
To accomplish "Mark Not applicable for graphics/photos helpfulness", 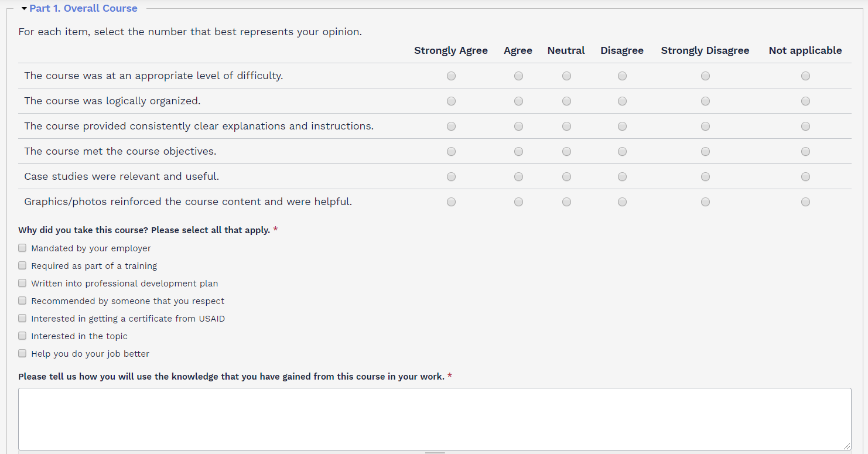I will [805, 202].
